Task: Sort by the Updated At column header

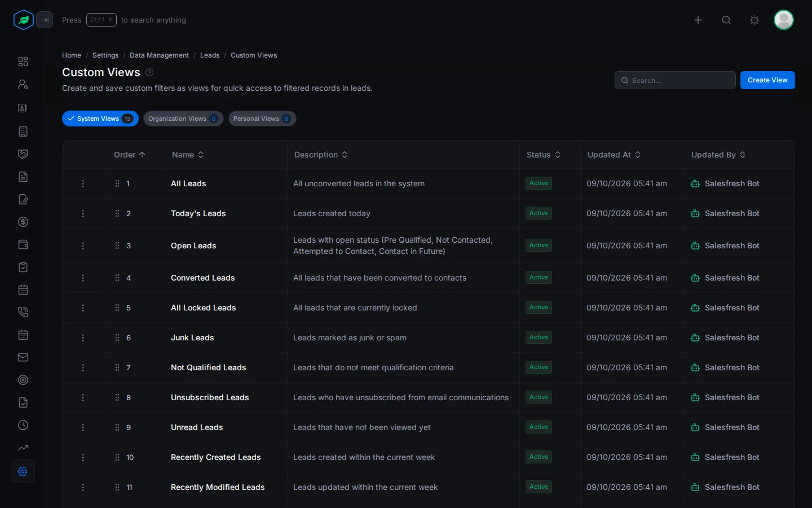Action: click(x=614, y=155)
